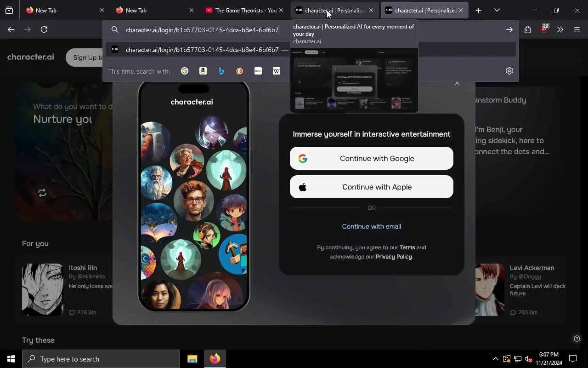The image size is (588, 368).
Task: Open a new tab with plus button
Action: (x=478, y=10)
